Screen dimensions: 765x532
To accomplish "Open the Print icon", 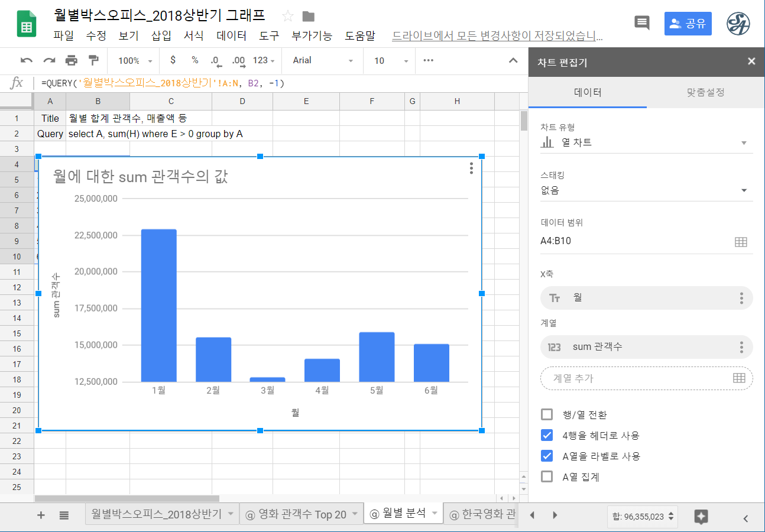I will [70, 60].
